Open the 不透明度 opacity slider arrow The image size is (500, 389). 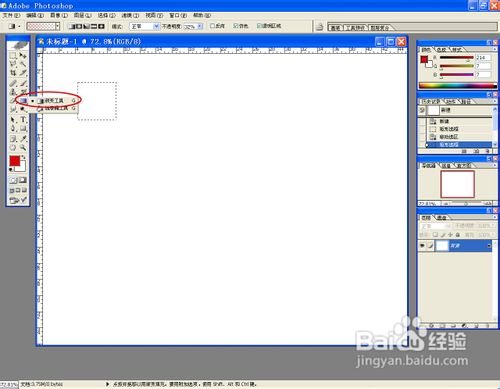[x=200, y=26]
